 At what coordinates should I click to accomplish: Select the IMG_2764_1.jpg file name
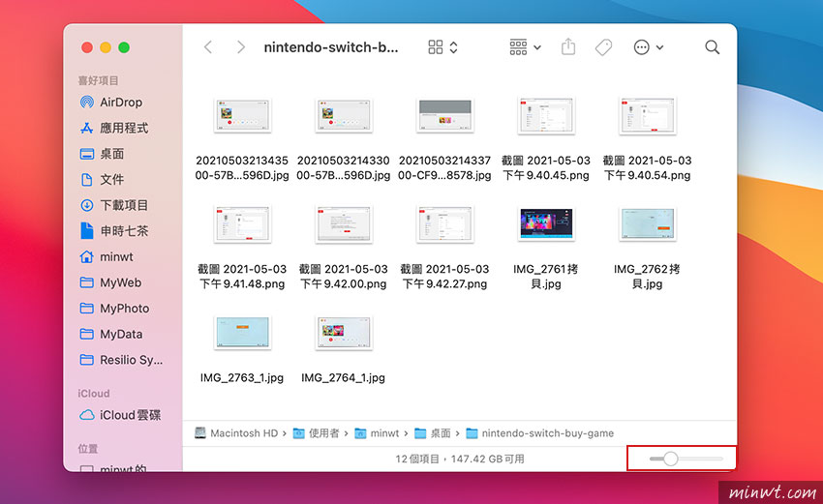[344, 377]
